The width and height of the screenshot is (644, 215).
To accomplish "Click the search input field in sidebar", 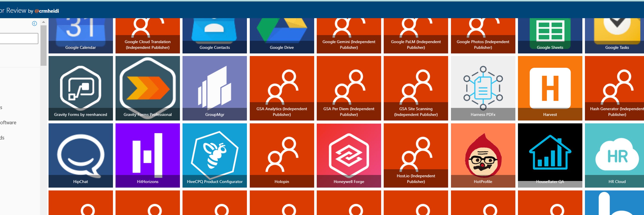I will [x=19, y=38].
